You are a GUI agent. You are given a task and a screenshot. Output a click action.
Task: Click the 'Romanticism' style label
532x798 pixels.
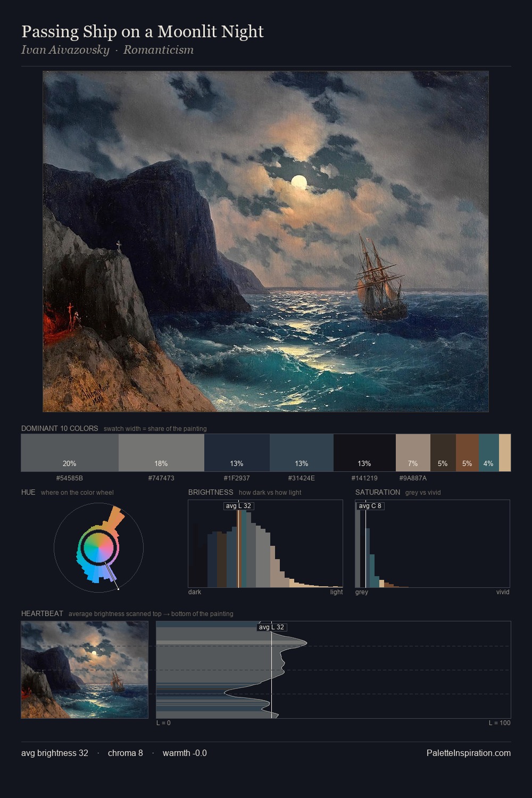point(159,50)
